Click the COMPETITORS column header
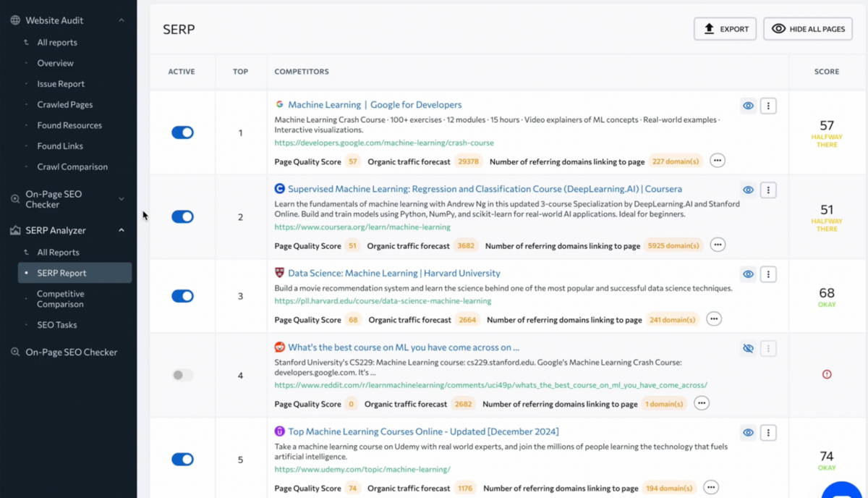This screenshot has height=498, width=868. [302, 72]
